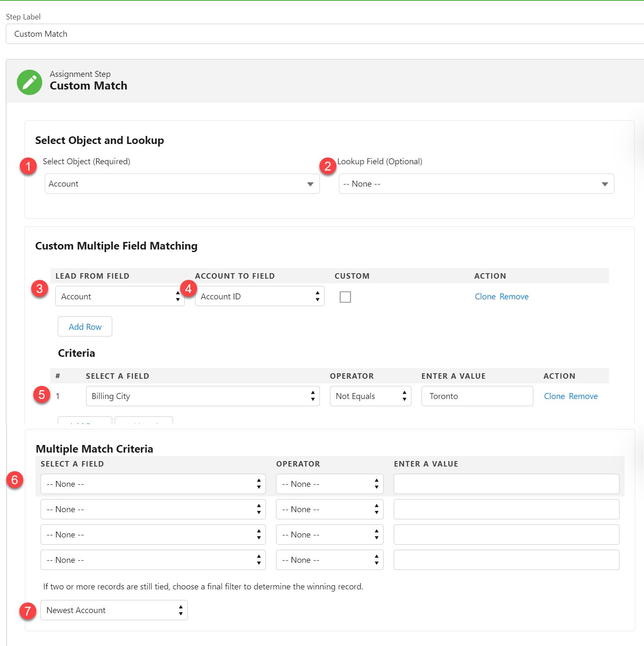Expand the Lookup Field (Optional) dropdown

(476, 184)
